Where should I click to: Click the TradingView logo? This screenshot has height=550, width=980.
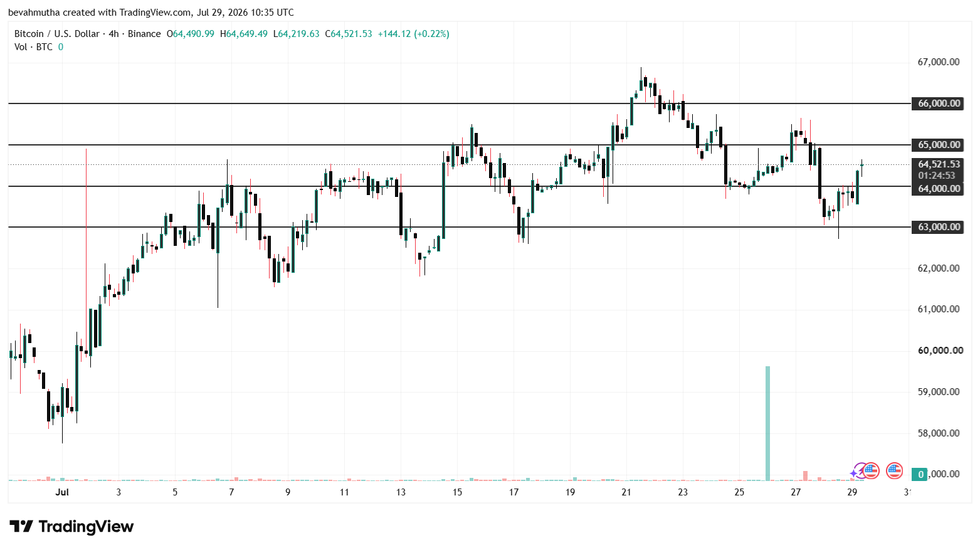71,526
